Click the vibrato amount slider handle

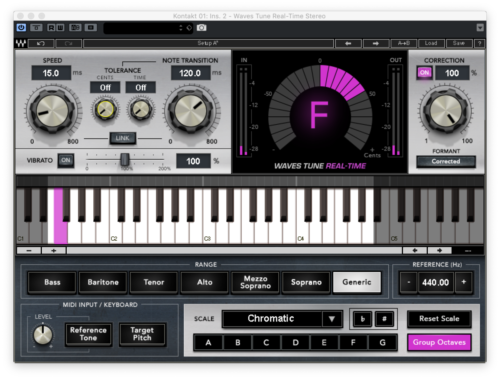(x=125, y=160)
